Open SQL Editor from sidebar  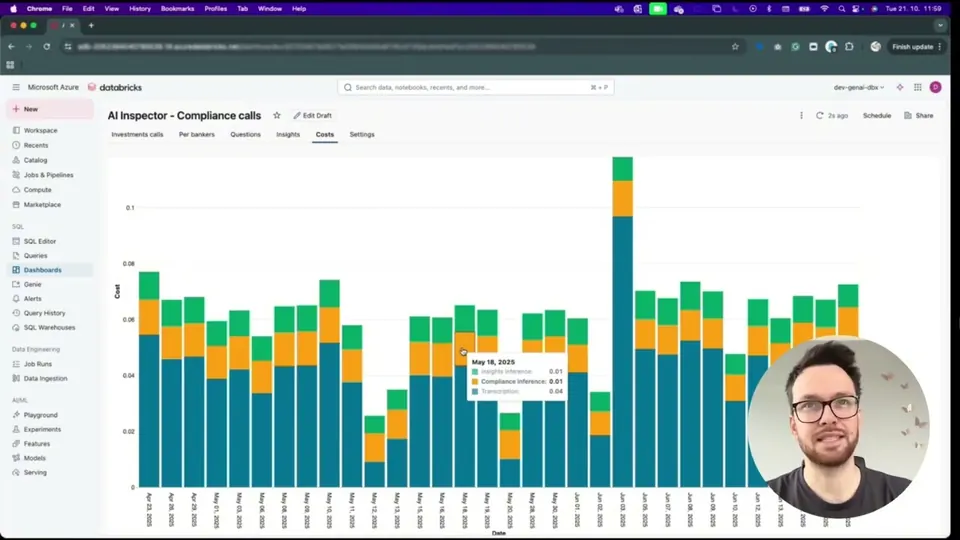click(40, 241)
